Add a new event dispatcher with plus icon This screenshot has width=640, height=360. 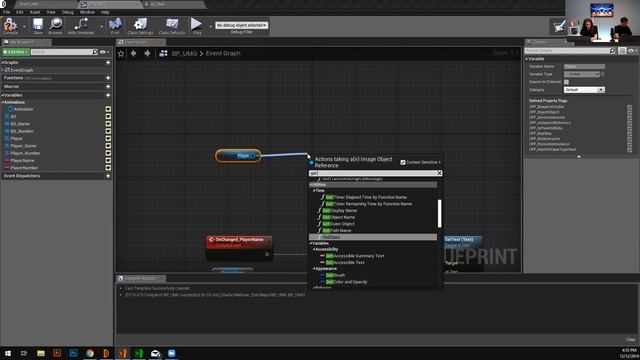[108, 176]
